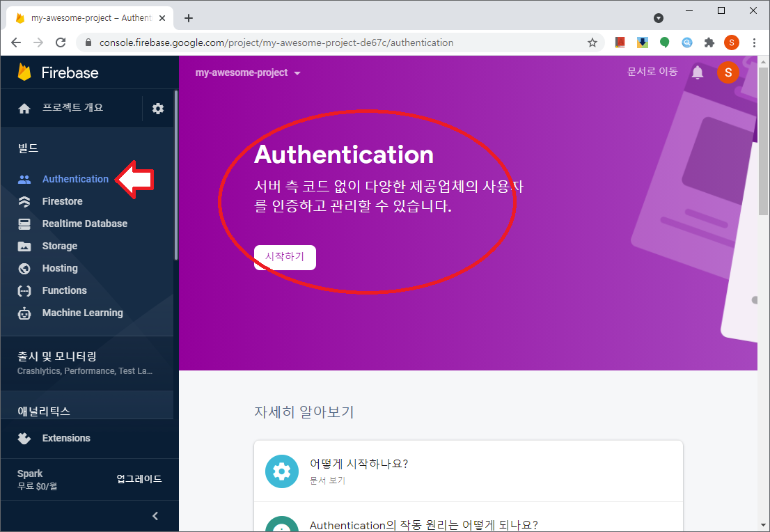Reload the page with refresh icon

(x=61, y=42)
